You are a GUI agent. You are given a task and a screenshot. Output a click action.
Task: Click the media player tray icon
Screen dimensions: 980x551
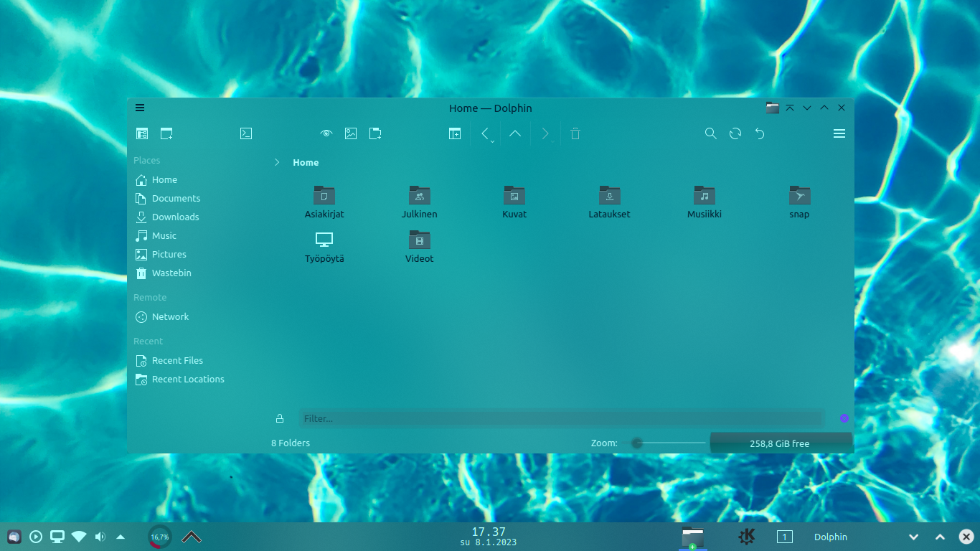[x=36, y=537]
